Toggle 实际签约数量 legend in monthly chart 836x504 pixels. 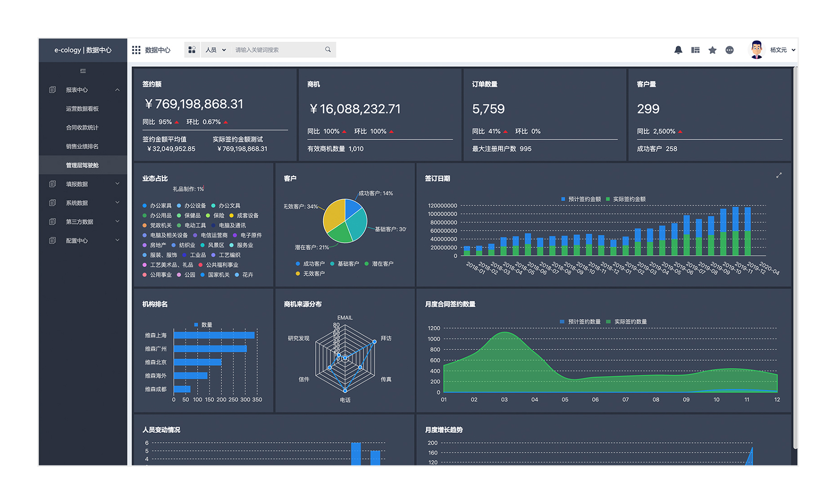[626, 322]
